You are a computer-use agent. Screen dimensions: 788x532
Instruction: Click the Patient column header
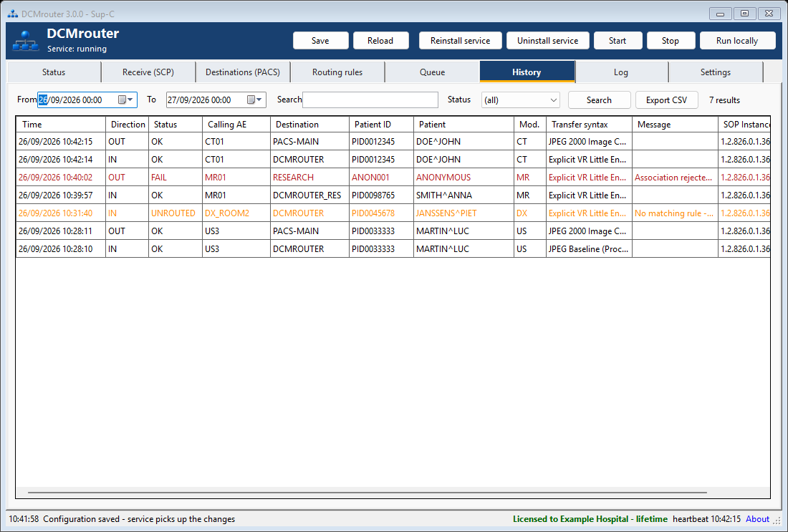point(464,125)
